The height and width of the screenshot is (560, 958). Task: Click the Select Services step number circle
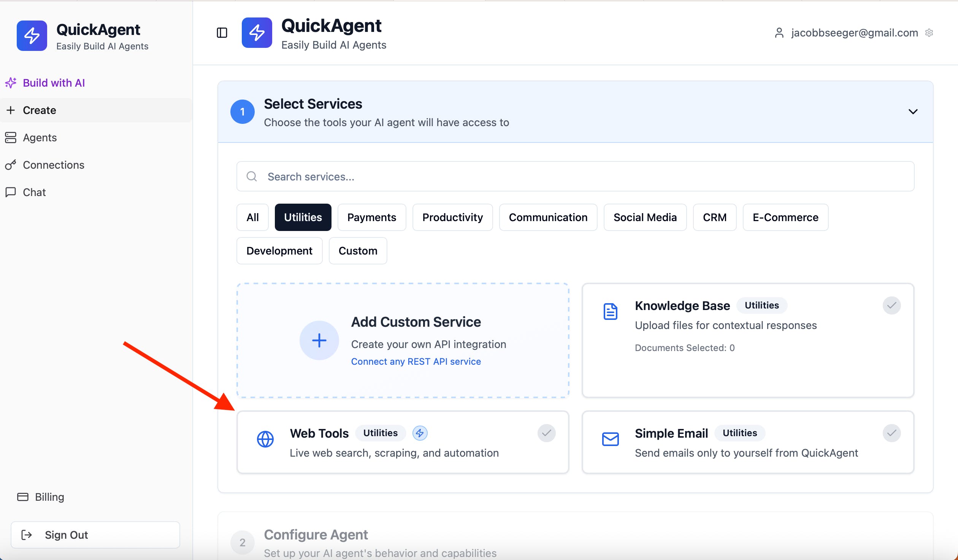243,112
